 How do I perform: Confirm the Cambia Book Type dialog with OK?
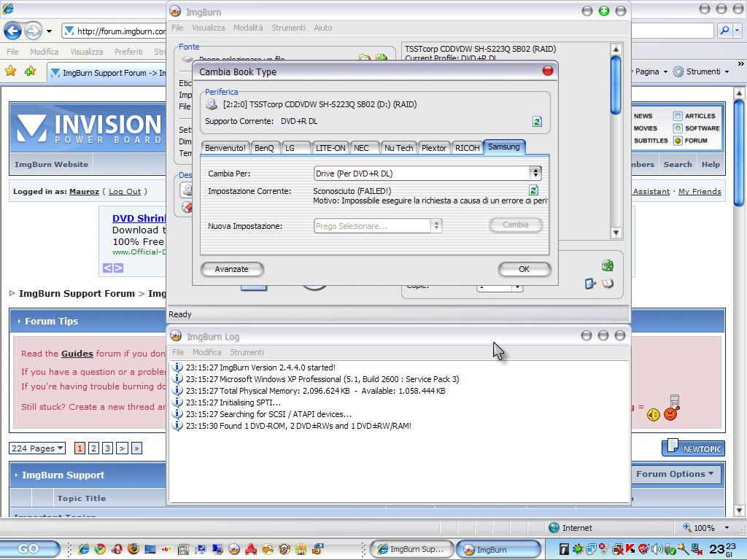524,269
